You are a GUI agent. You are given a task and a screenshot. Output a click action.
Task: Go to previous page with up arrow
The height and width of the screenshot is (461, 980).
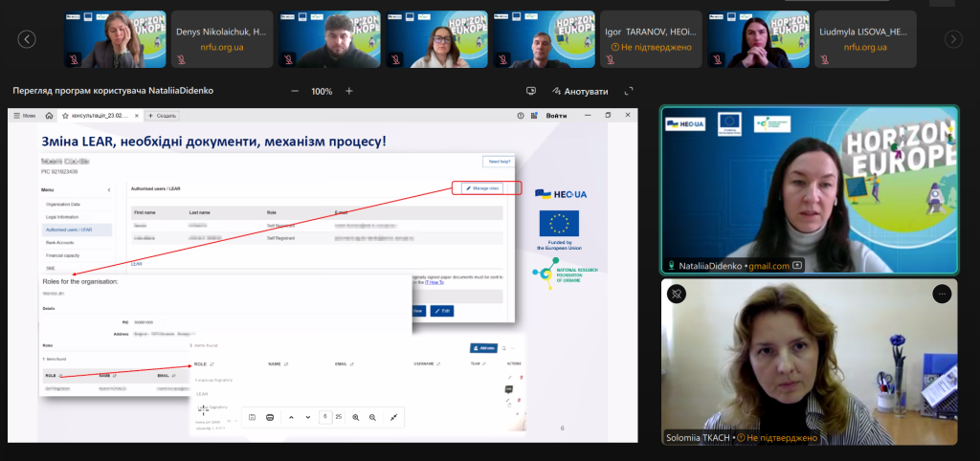point(292,418)
